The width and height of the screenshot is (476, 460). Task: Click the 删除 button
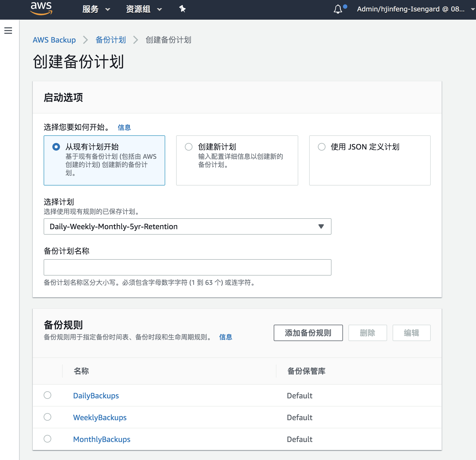(x=368, y=333)
